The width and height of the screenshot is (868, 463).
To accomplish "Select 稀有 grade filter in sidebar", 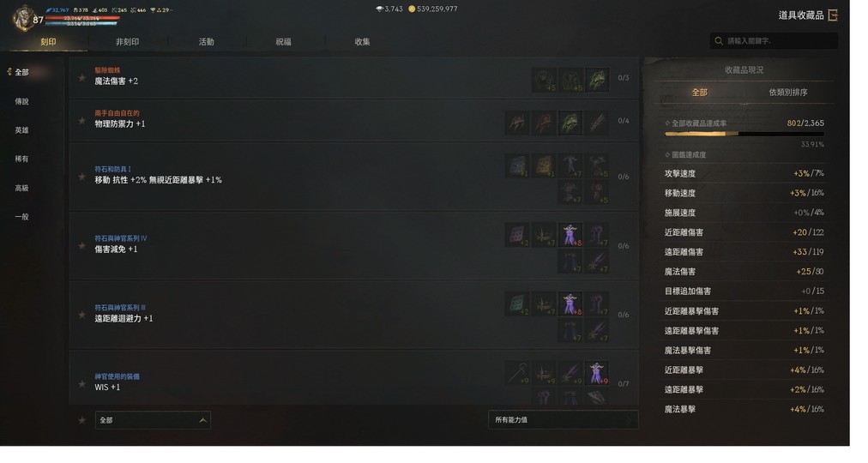I will pos(21,159).
